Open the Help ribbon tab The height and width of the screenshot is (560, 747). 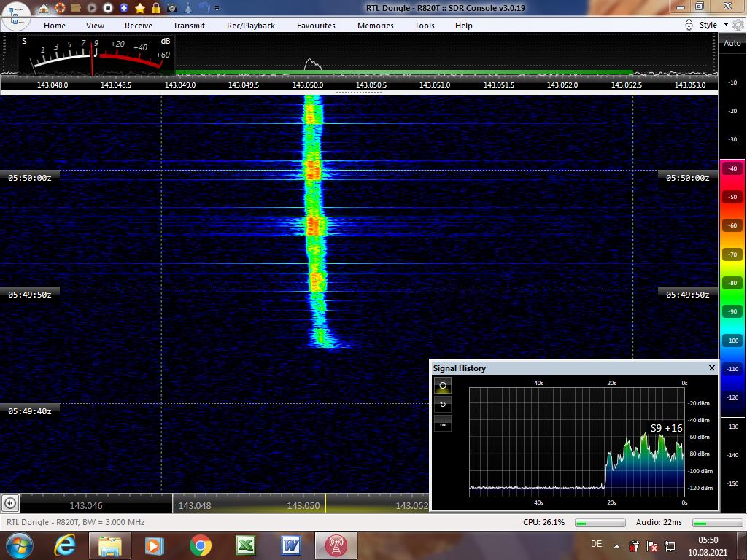point(463,26)
